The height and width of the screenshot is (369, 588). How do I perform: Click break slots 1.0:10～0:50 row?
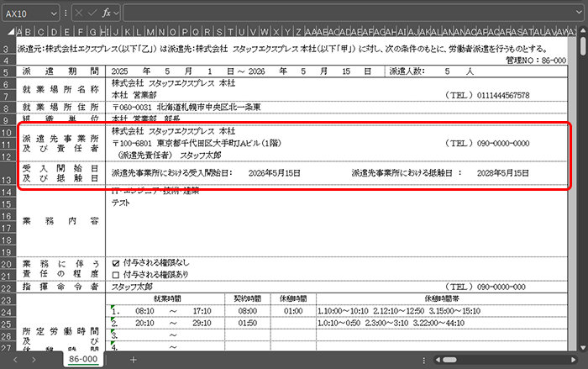click(x=391, y=323)
